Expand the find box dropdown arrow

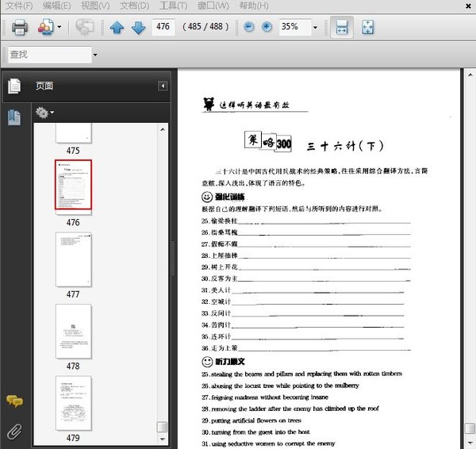(95, 55)
